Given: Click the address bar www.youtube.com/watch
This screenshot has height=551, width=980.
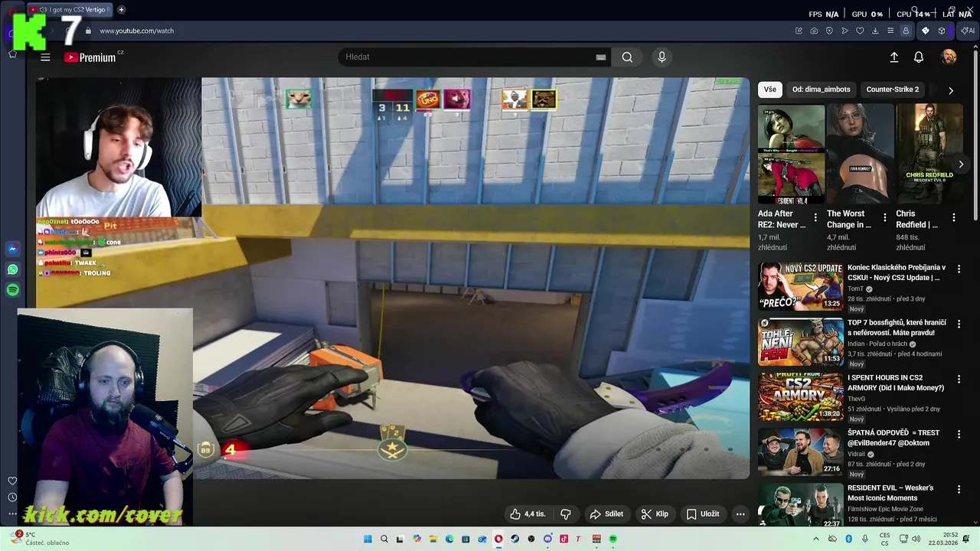Looking at the screenshot, I should coord(136,31).
